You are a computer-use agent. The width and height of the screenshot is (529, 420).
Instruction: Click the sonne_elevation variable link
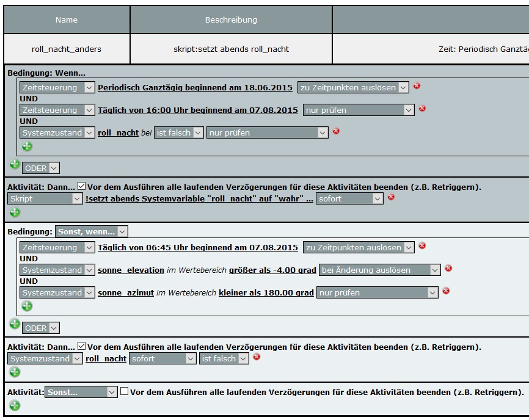[131, 270]
